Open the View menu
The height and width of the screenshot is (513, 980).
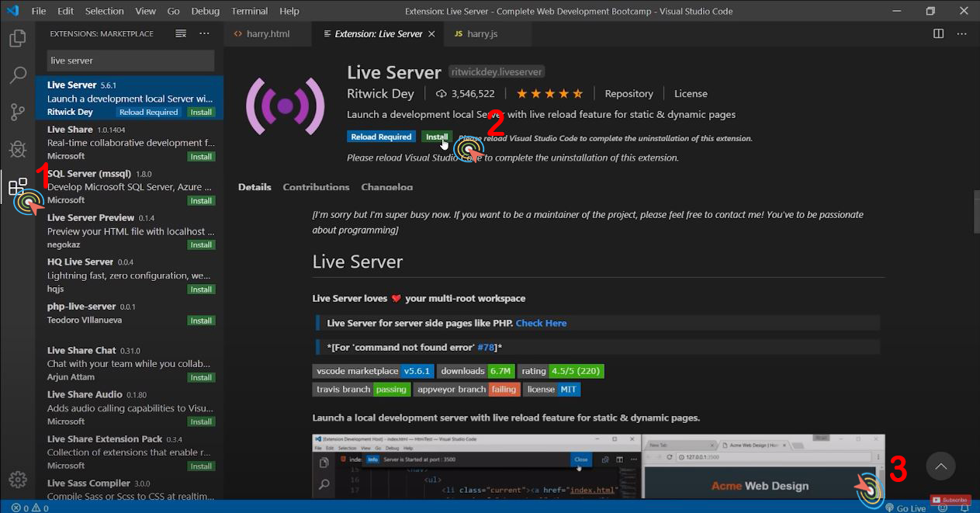[145, 11]
